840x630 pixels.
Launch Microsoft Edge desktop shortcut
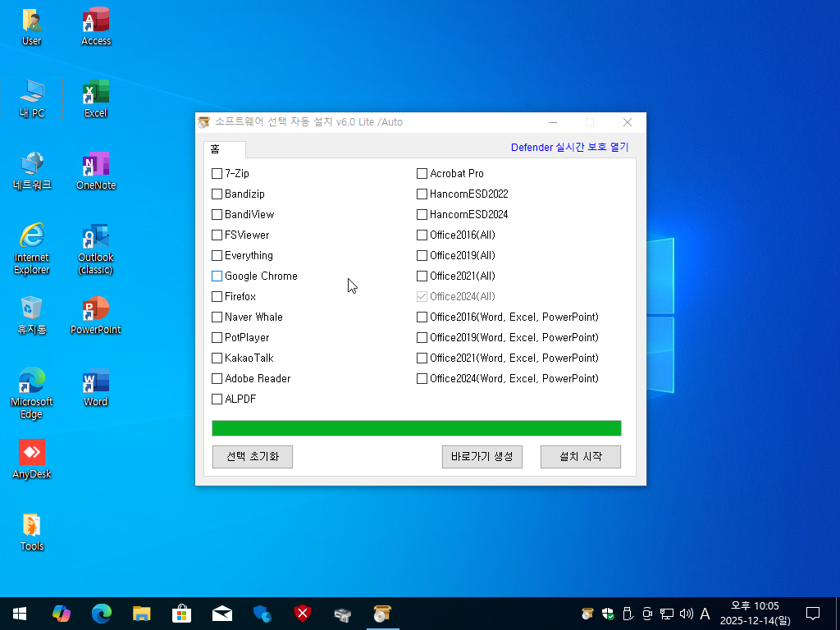point(32,393)
